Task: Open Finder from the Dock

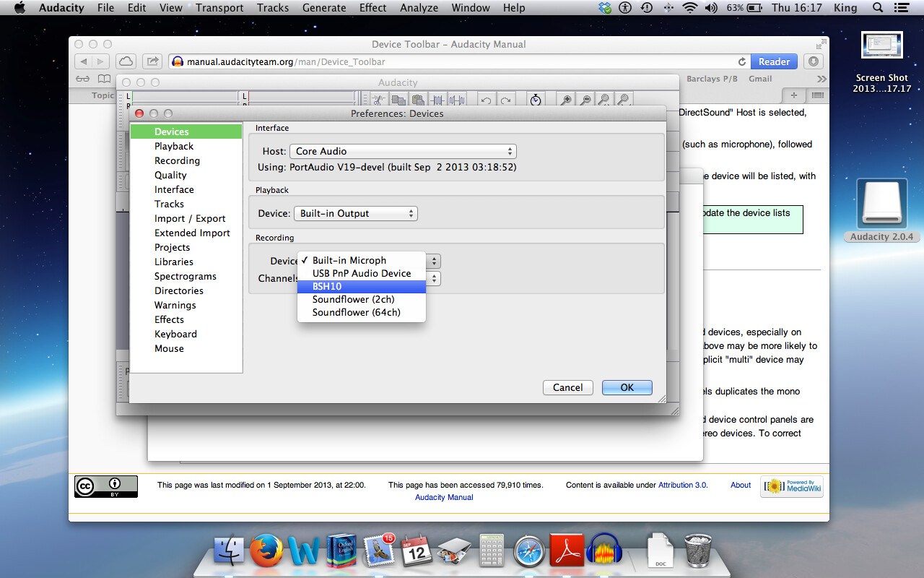Action: 230,552
